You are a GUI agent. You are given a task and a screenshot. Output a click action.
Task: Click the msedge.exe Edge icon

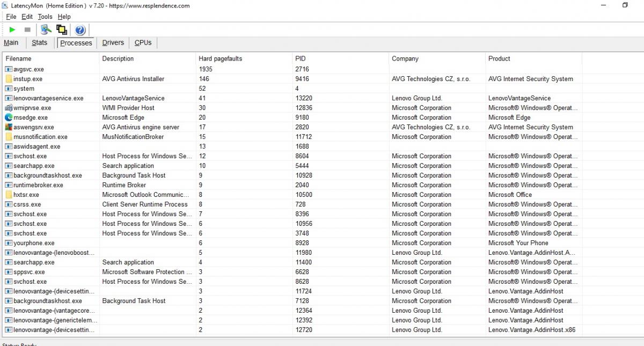9,117
